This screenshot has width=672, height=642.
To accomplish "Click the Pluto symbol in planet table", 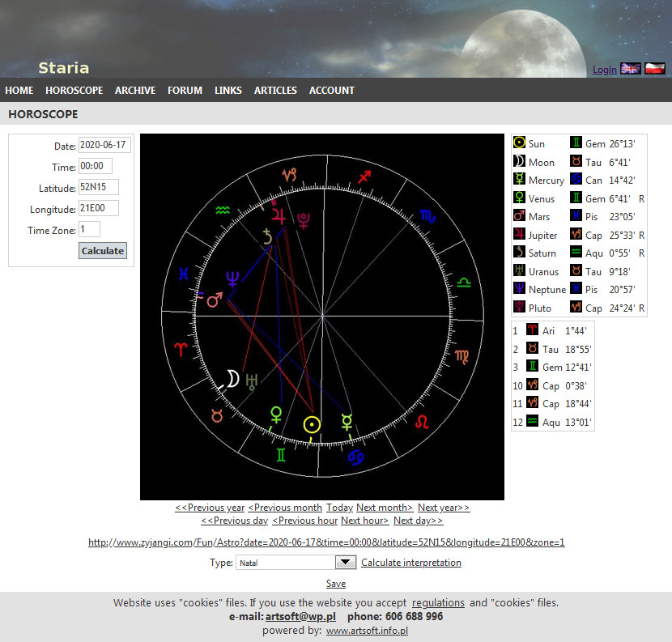I will pyautogui.click(x=520, y=308).
